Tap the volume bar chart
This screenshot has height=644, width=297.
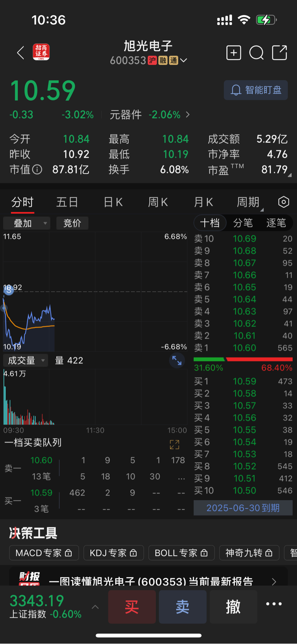95,397
